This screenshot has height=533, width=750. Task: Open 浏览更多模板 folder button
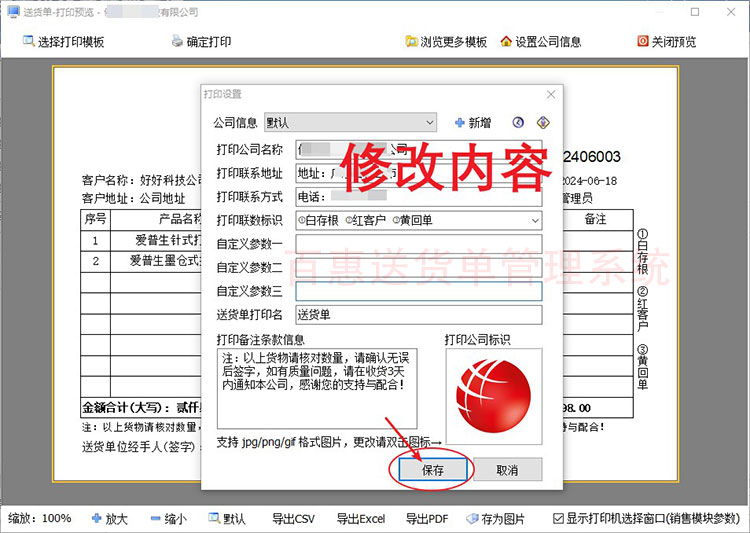(446, 42)
